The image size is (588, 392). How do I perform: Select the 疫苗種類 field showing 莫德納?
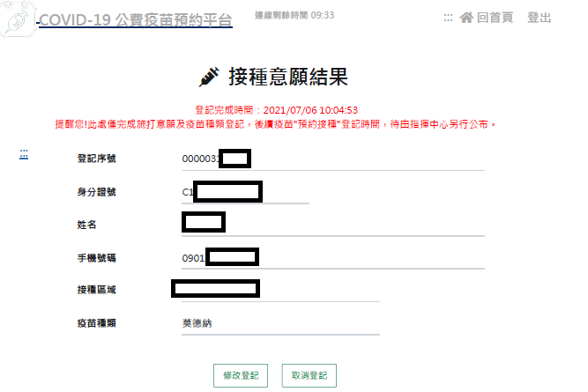280,323
